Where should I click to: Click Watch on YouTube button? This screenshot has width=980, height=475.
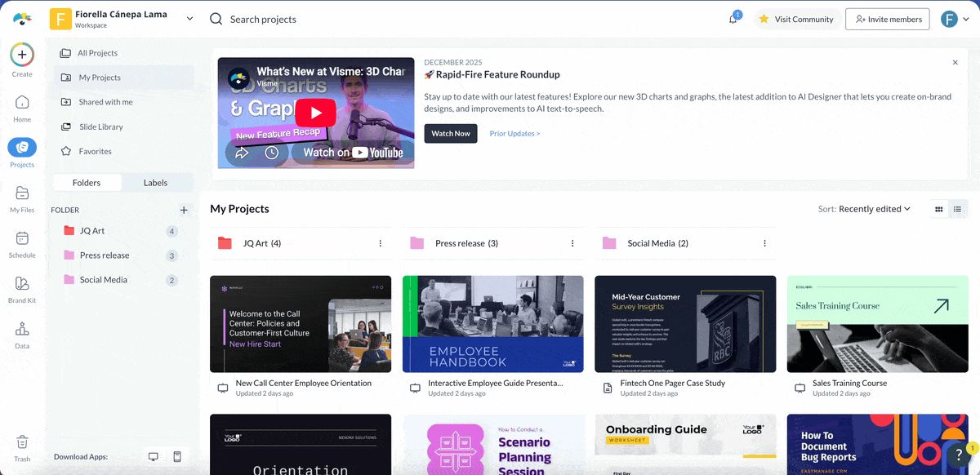(x=352, y=152)
